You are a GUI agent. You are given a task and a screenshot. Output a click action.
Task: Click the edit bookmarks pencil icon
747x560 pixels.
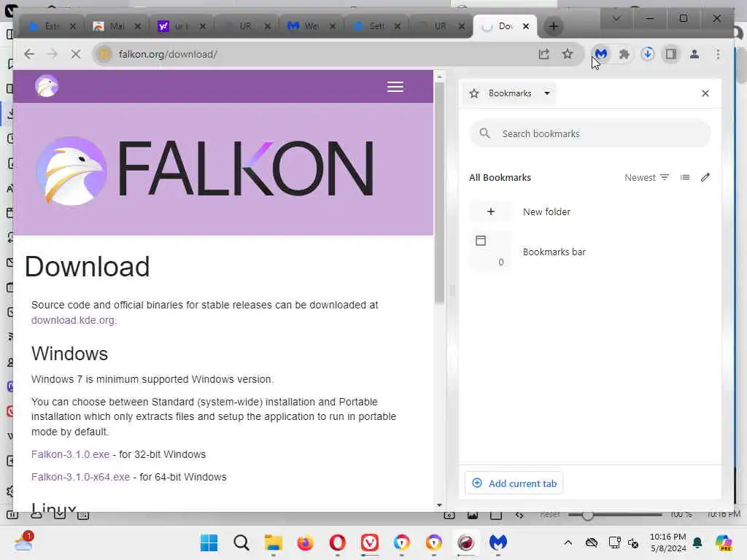(x=705, y=178)
